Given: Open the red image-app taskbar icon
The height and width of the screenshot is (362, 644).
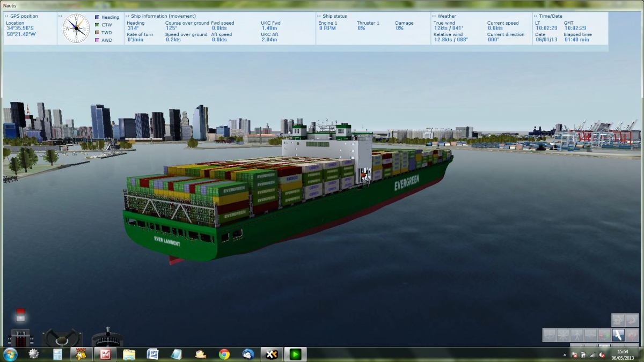Looking at the screenshot, I should pos(105,354).
